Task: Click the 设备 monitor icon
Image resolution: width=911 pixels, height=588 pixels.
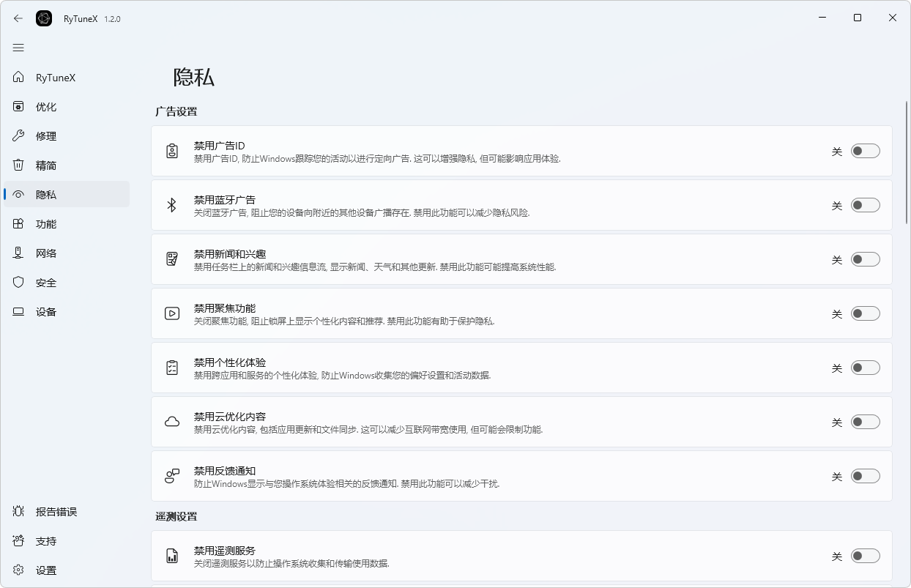Action: [18, 311]
